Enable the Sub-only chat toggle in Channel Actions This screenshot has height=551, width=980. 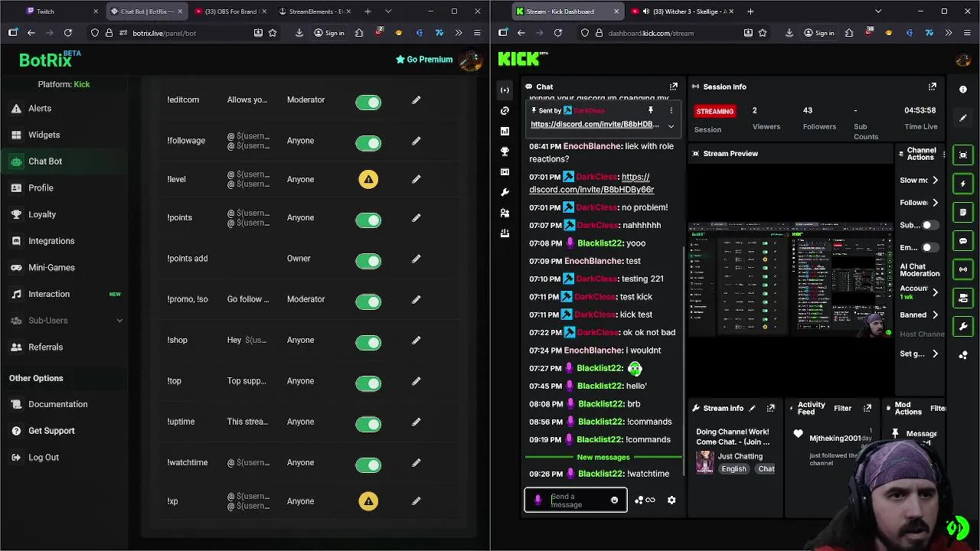click(x=929, y=225)
